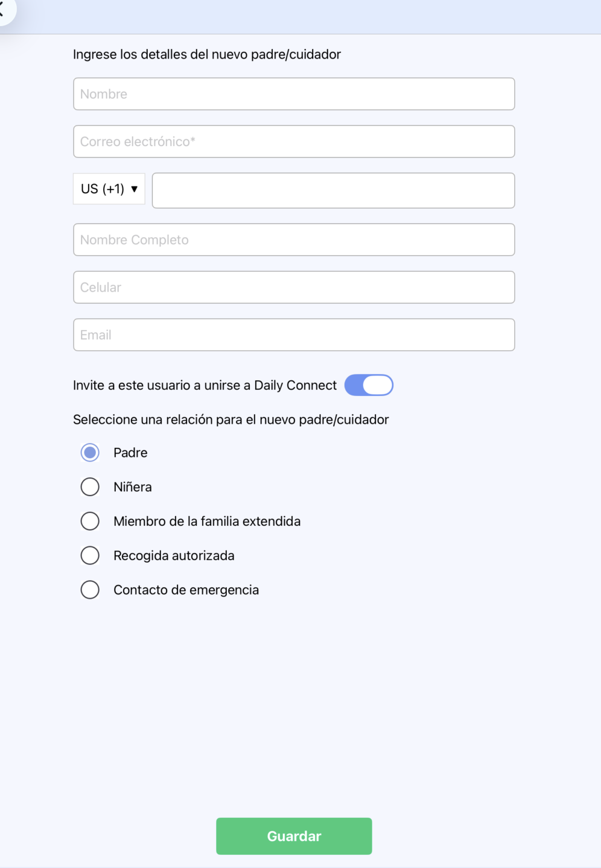Choose Contacto de emergencia option
Screen dimensions: 601x868
coord(90,590)
